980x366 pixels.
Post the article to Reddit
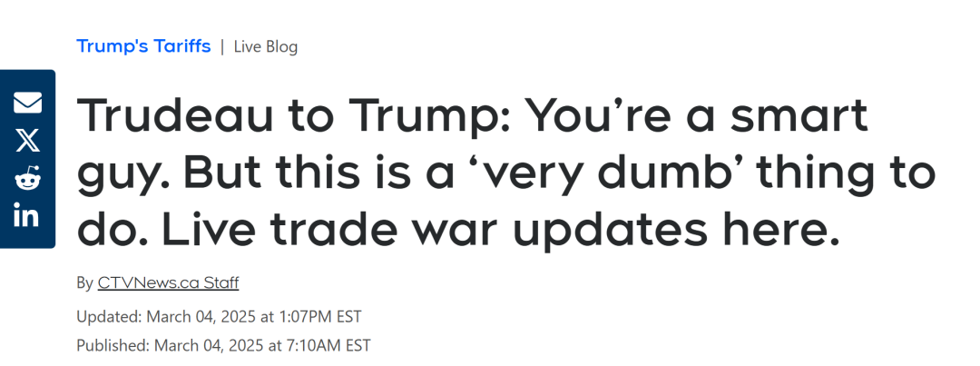coord(27,178)
